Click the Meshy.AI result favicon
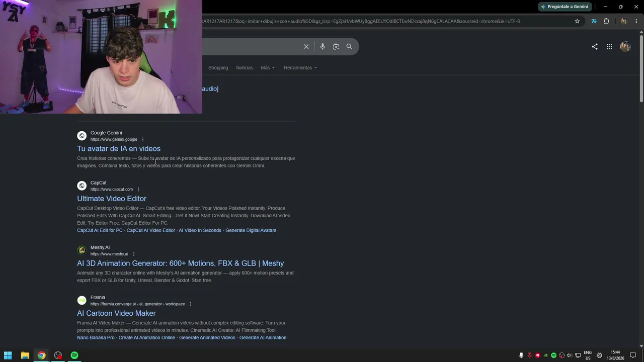The width and height of the screenshot is (644, 362). (82, 250)
